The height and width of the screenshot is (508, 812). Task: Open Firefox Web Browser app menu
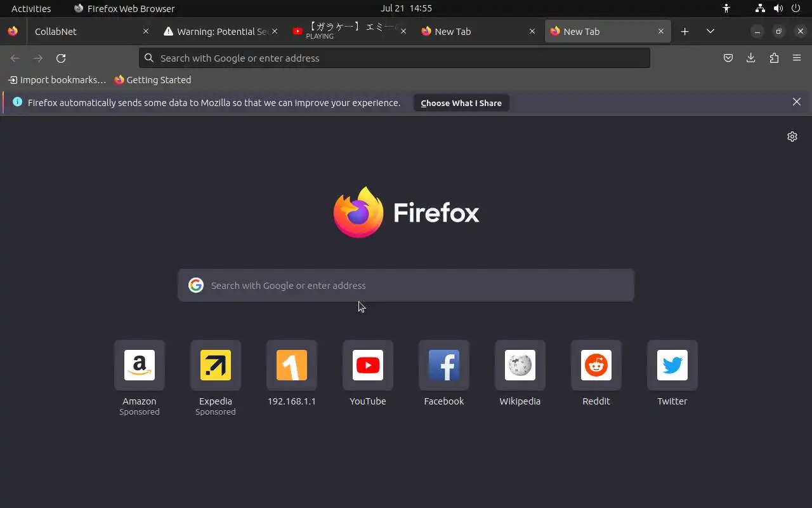[x=124, y=8]
